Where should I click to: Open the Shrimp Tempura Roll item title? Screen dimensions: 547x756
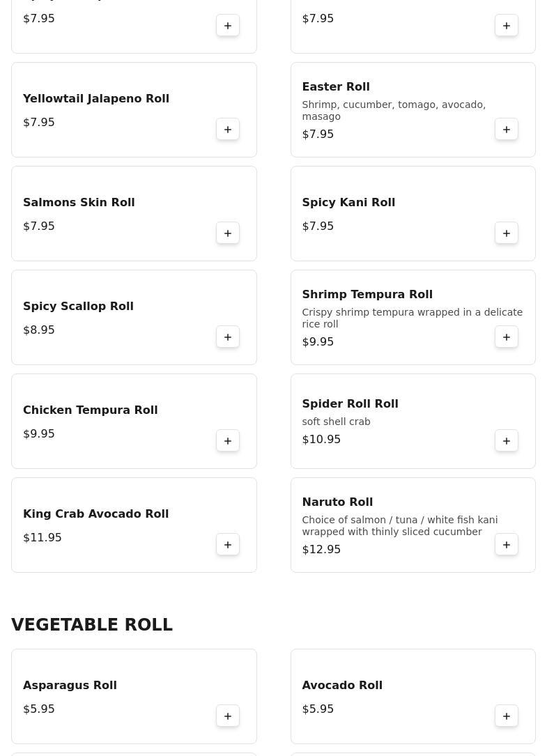[367, 294]
